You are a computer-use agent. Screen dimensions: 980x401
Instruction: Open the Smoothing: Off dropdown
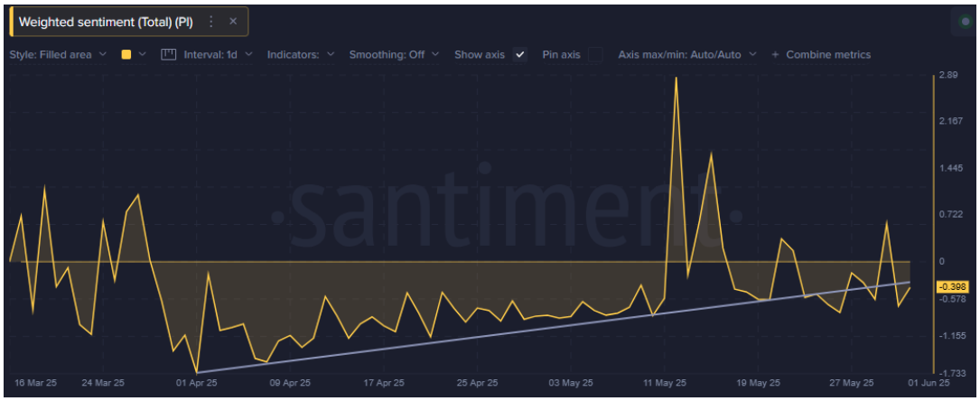[x=394, y=54]
